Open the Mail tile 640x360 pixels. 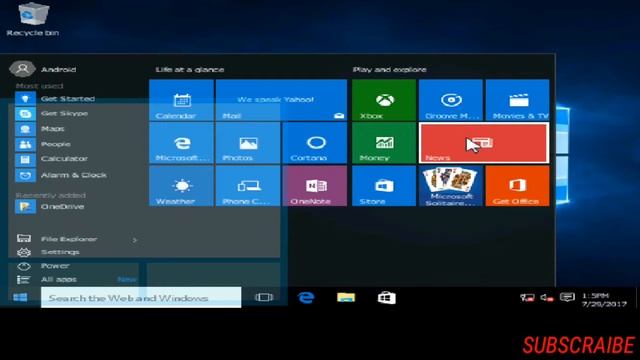[x=281, y=100]
